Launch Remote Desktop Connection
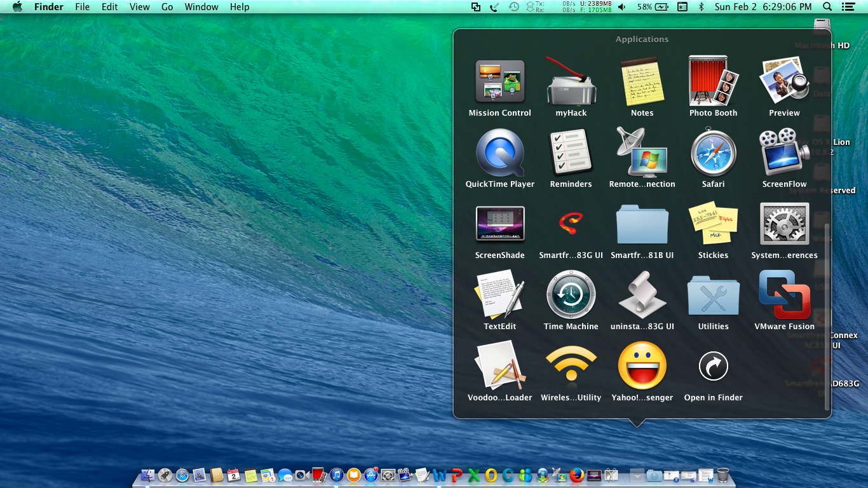This screenshot has height=488, width=868. click(x=642, y=152)
